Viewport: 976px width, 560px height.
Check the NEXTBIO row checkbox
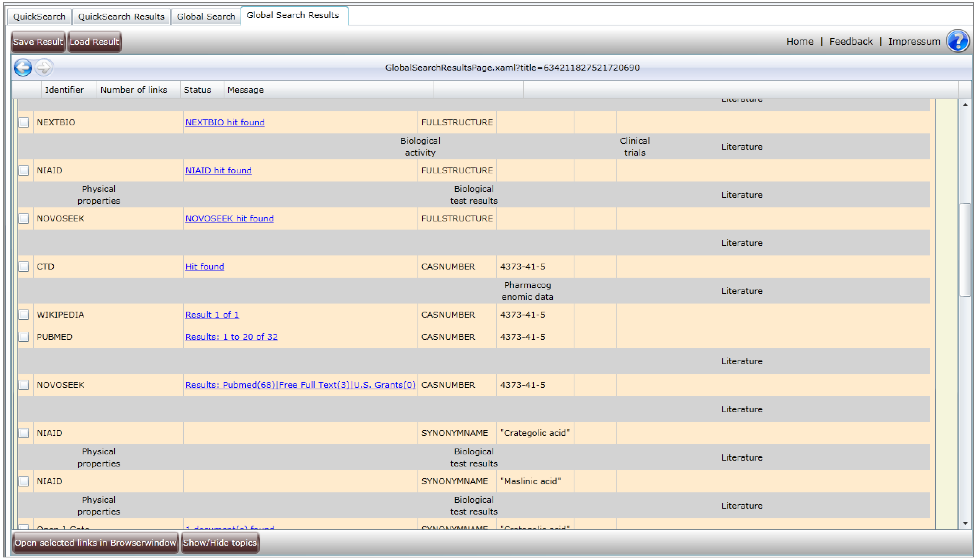24,122
